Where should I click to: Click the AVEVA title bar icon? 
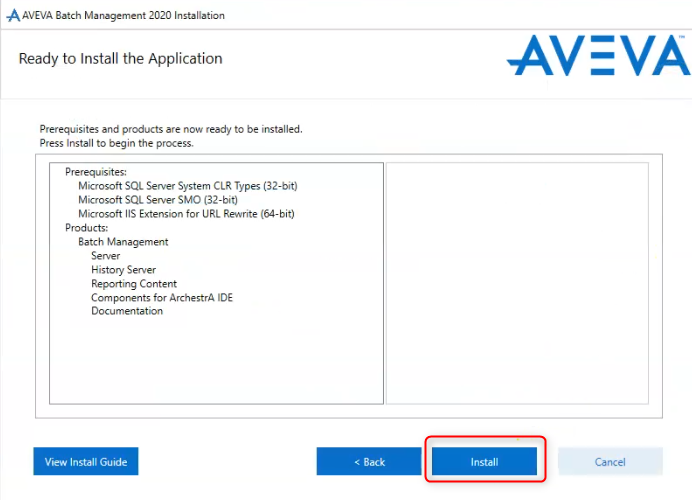click(x=13, y=15)
